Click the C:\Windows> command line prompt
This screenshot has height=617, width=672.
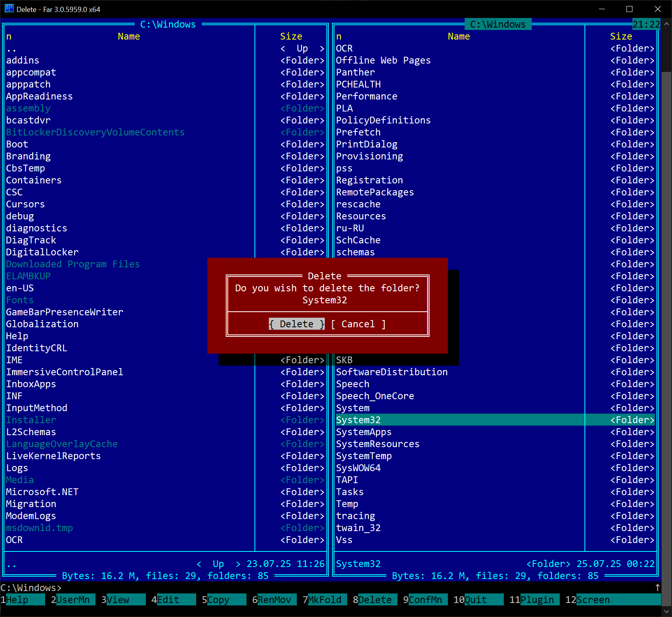(31, 588)
